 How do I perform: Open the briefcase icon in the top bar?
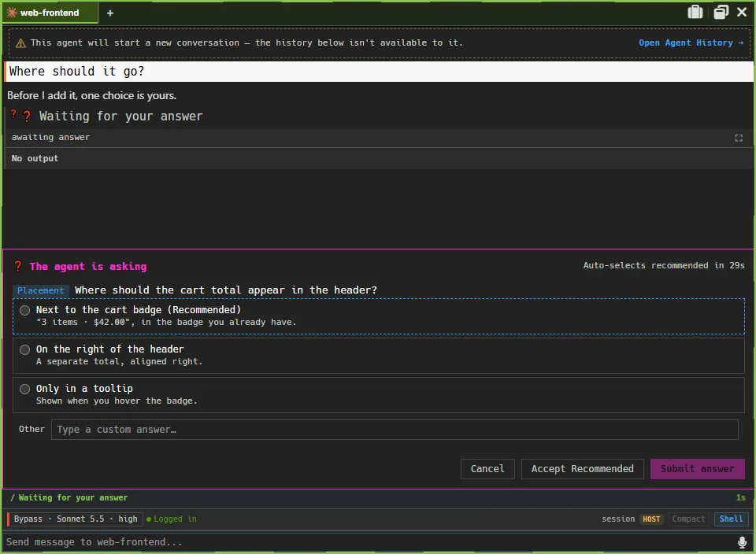pyautogui.click(x=695, y=12)
